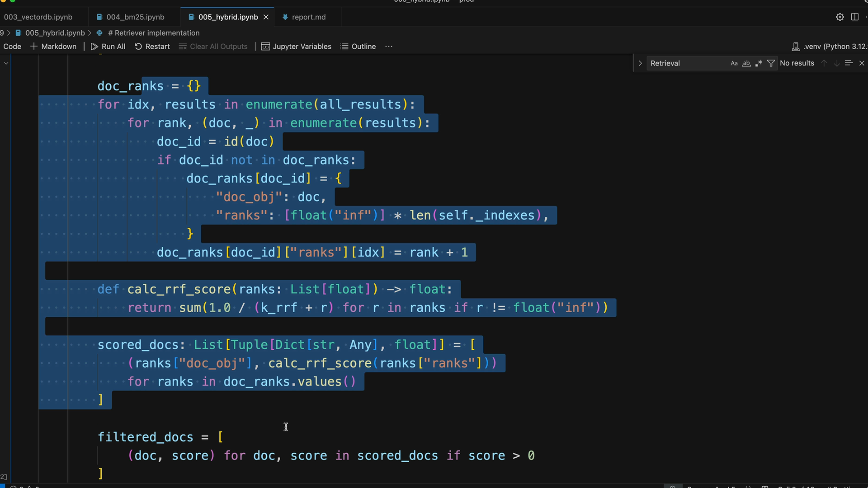Go to next find match arrow
868x488 pixels.
[x=837, y=63]
